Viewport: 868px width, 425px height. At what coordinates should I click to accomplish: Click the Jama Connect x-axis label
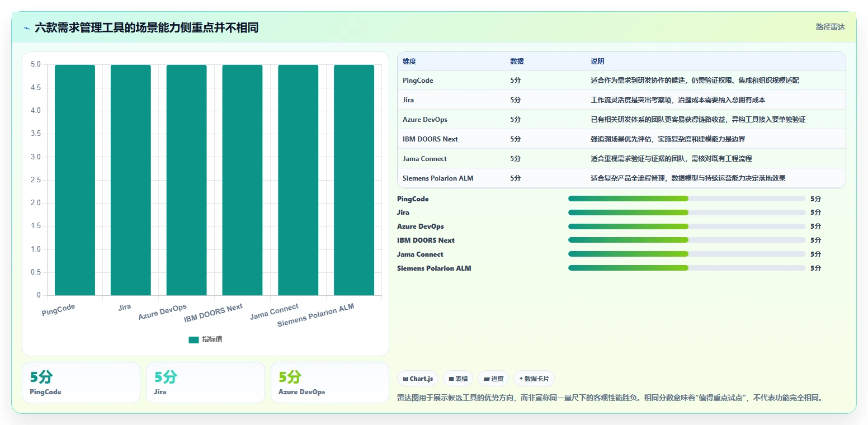coord(274,311)
